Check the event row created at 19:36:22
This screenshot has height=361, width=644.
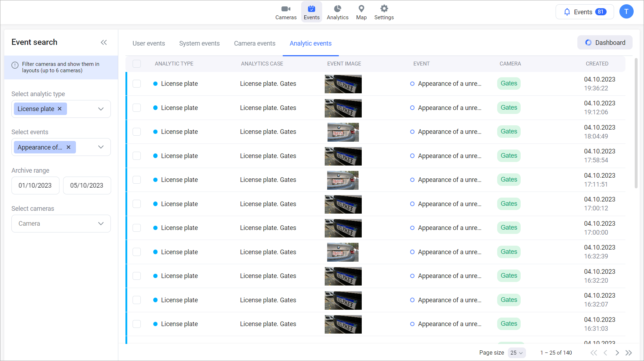(136, 84)
